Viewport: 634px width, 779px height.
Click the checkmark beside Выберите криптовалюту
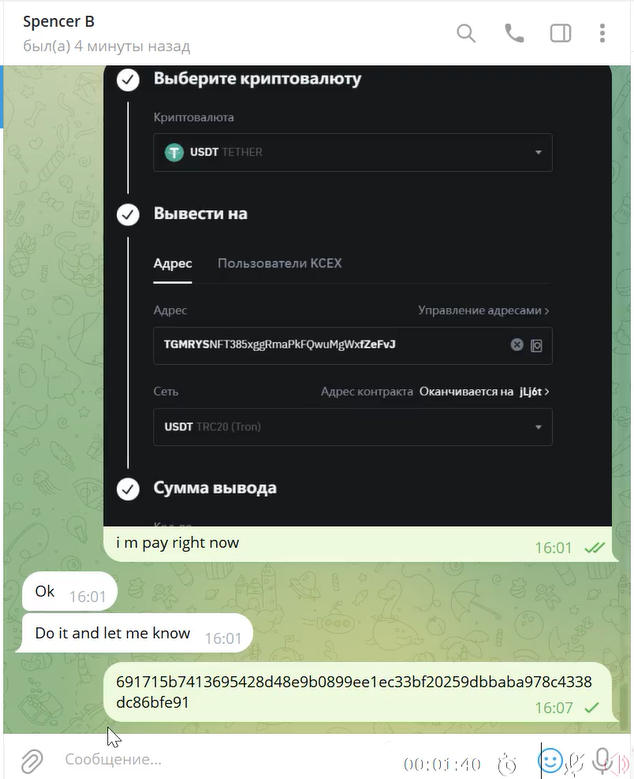[128, 79]
